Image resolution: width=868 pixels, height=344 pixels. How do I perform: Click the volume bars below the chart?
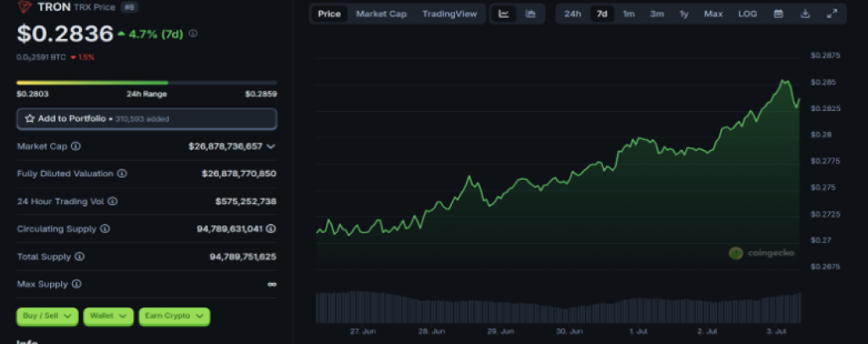[558, 308]
